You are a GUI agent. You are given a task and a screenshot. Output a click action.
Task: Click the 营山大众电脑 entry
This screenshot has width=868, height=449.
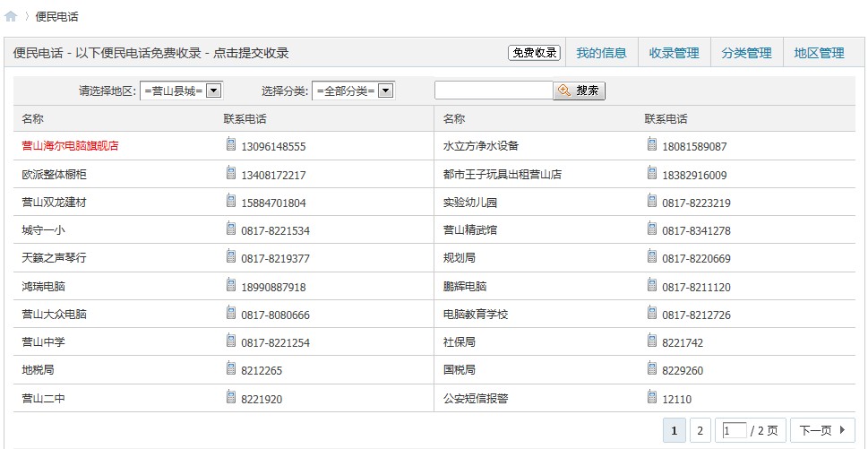[54, 315]
